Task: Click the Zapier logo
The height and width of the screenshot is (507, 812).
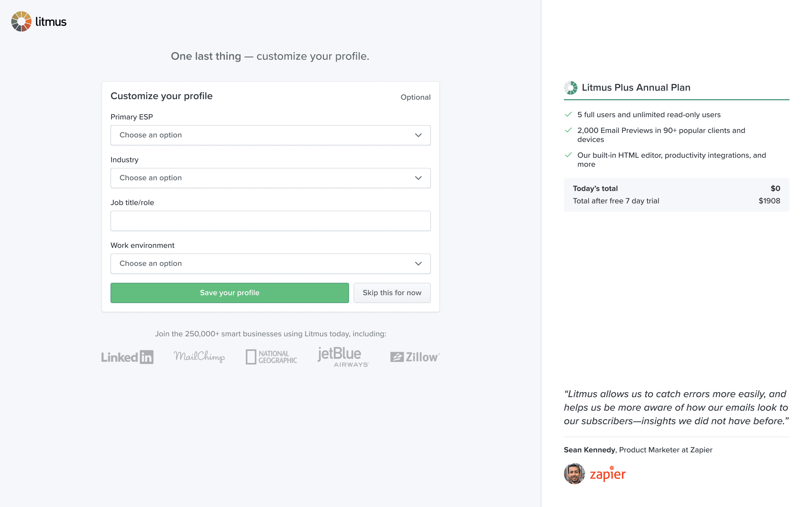Action: 608,474
